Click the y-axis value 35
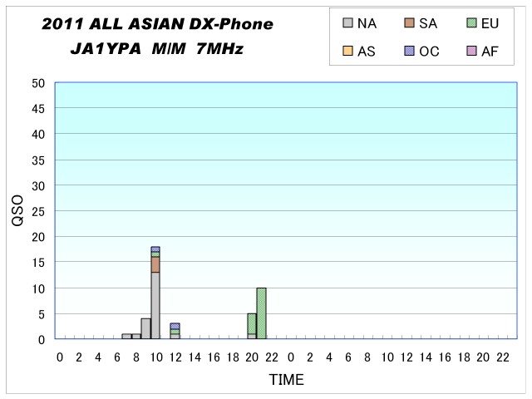Screen dimensions: 532x399 (38, 160)
